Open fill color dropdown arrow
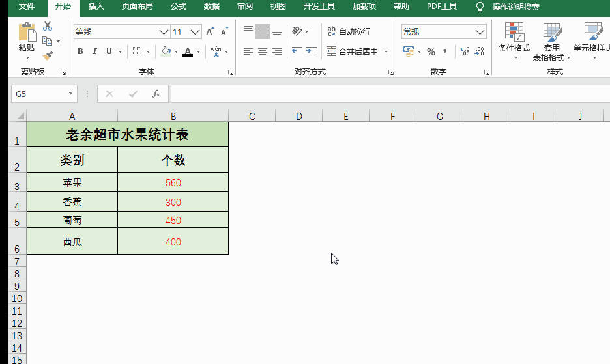 coord(176,51)
